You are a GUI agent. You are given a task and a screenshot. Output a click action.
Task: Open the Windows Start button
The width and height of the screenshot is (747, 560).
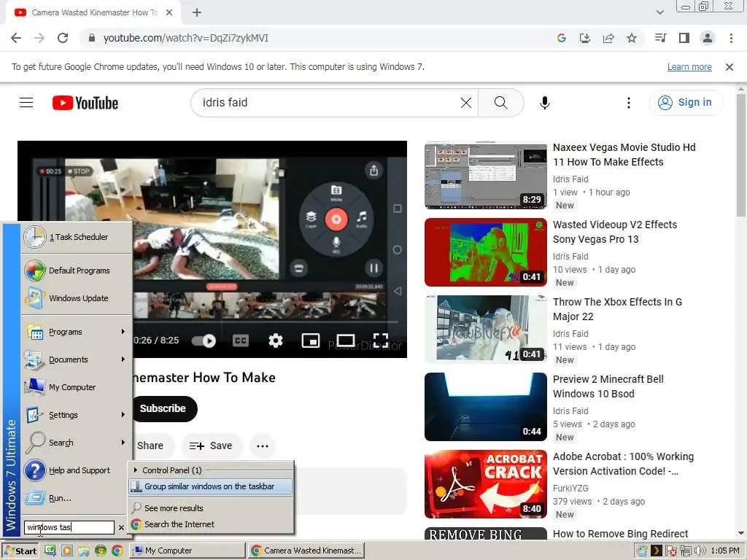point(20,551)
